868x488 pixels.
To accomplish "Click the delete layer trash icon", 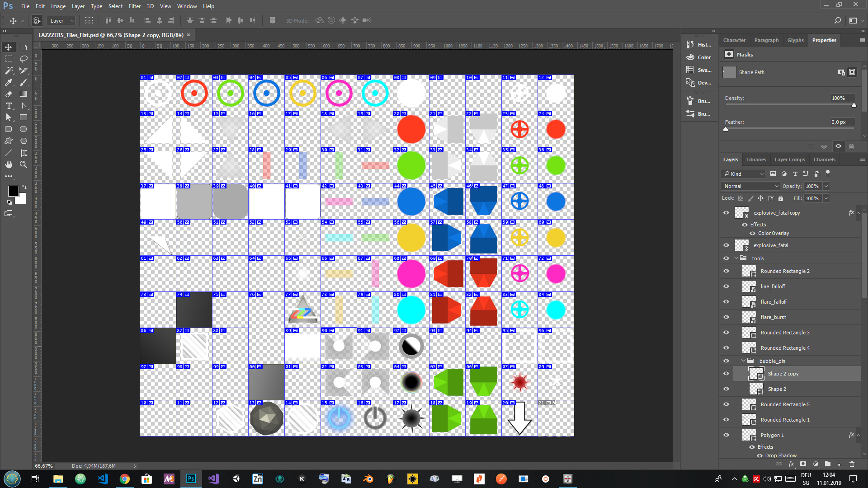I will [852, 464].
